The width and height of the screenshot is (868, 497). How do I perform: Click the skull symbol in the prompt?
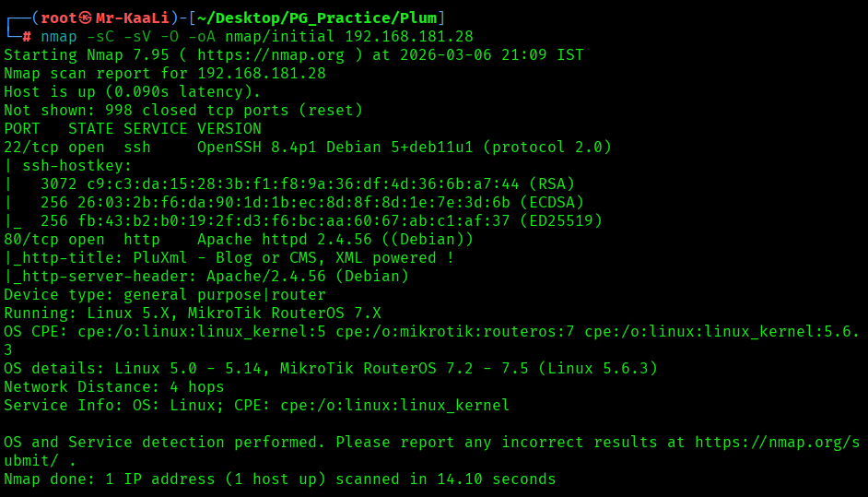click(86, 18)
